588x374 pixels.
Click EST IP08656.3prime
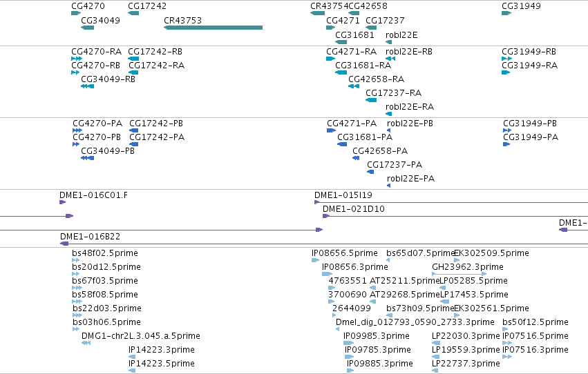point(354,267)
